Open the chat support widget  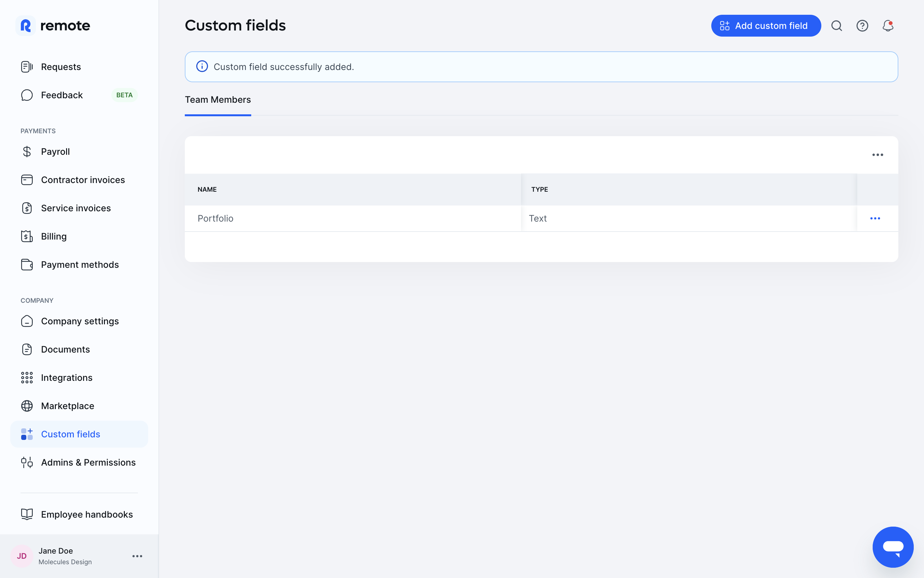pyautogui.click(x=893, y=547)
